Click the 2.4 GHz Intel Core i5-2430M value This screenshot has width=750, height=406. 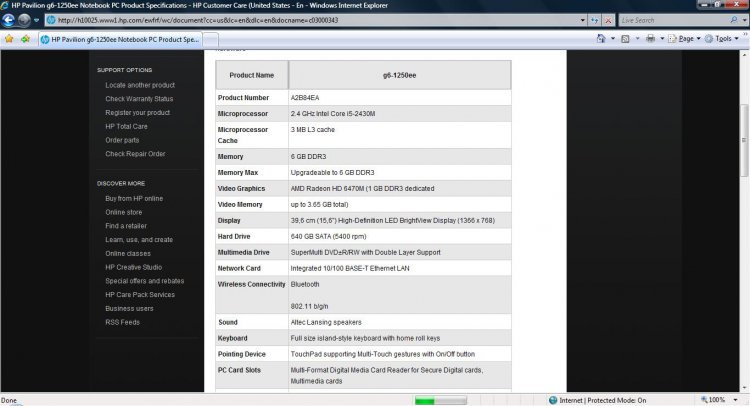tap(333, 114)
